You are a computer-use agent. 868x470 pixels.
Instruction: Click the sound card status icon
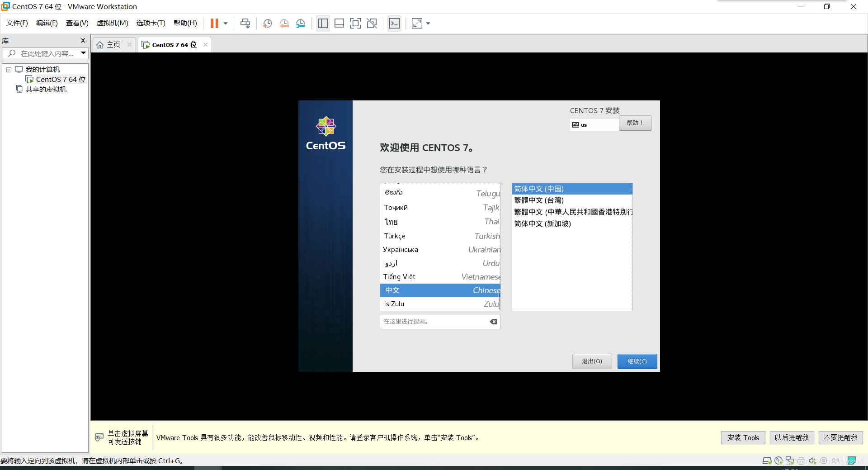click(x=812, y=461)
